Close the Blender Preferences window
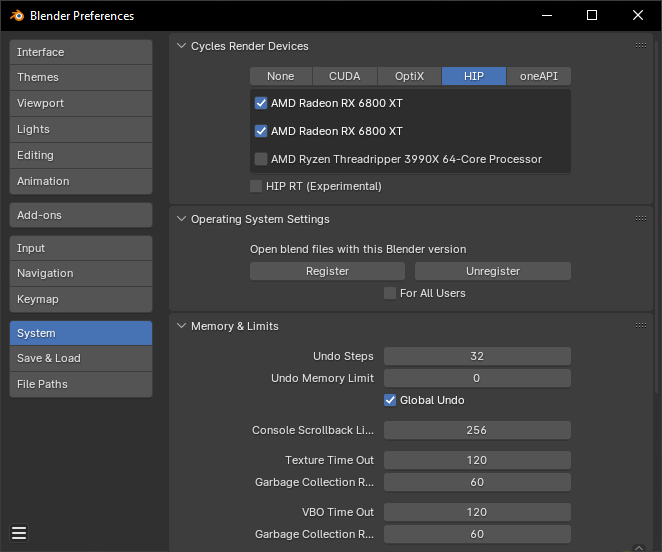The height and width of the screenshot is (552, 662). pos(638,16)
